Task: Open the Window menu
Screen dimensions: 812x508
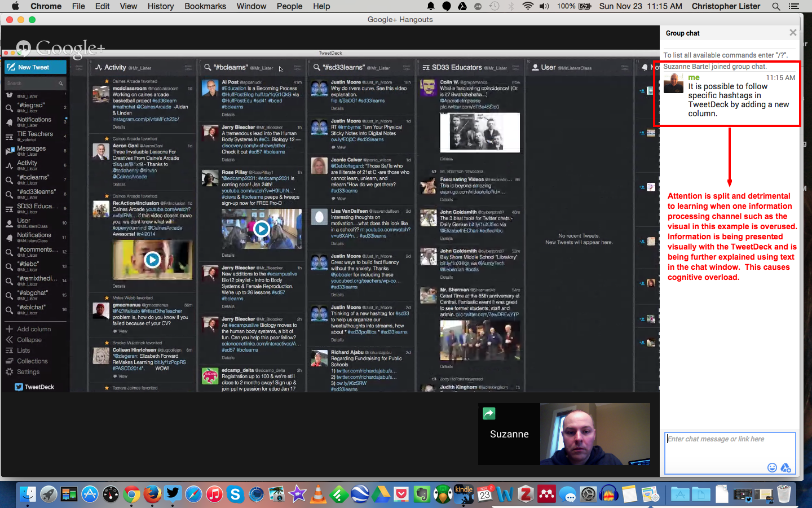Action: point(251,6)
